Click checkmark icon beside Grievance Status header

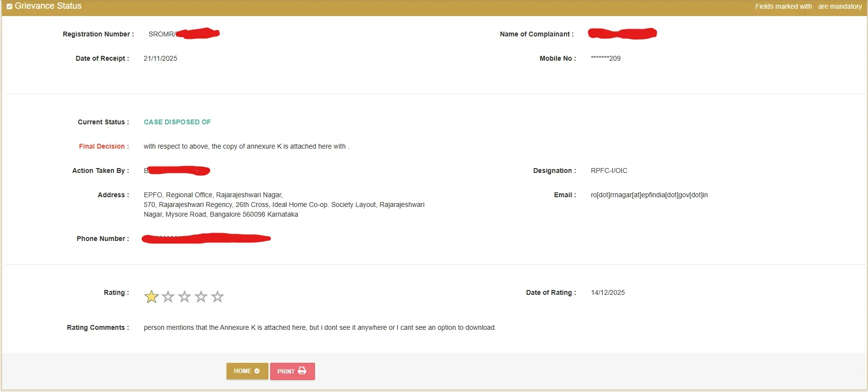[9, 6]
